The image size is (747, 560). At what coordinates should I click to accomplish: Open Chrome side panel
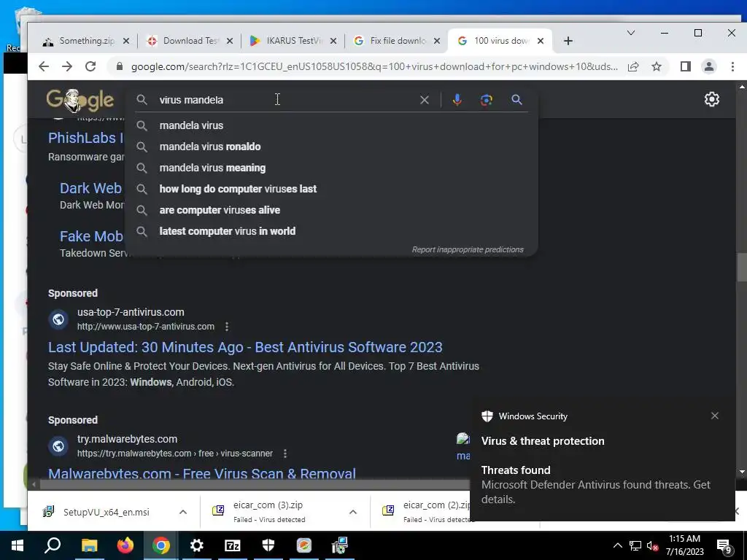(686, 66)
